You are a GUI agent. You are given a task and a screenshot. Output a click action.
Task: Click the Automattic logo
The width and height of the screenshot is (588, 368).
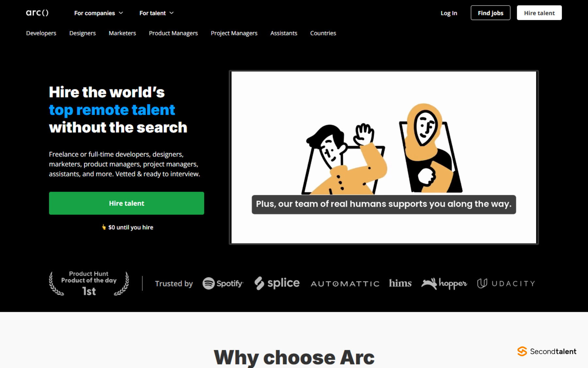pyautogui.click(x=345, y=284)
